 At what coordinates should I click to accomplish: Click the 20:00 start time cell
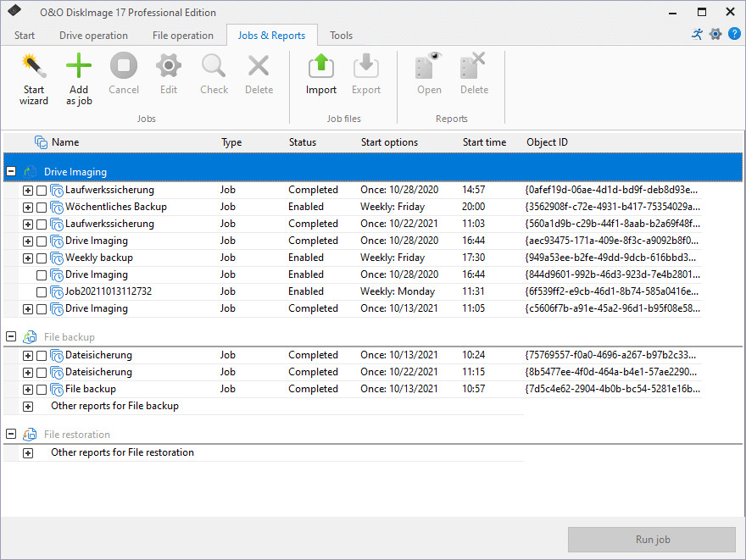pyautogui.click(x=473, y=207)
